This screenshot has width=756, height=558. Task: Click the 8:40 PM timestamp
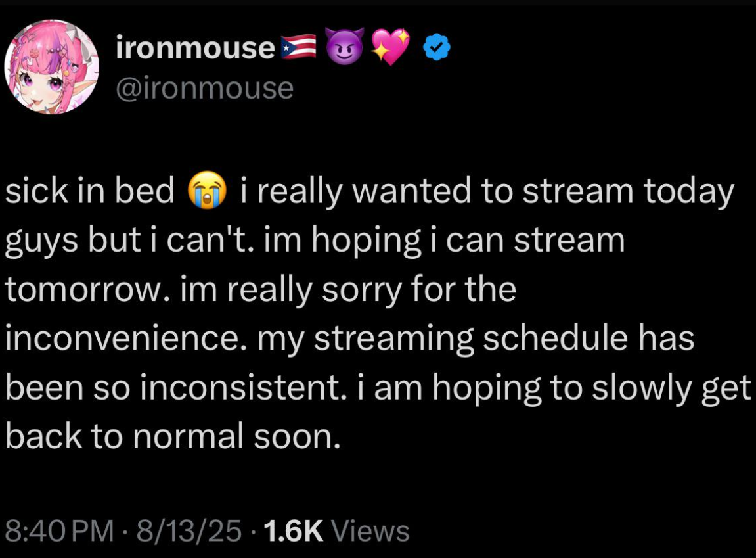[x=59, y=530]
